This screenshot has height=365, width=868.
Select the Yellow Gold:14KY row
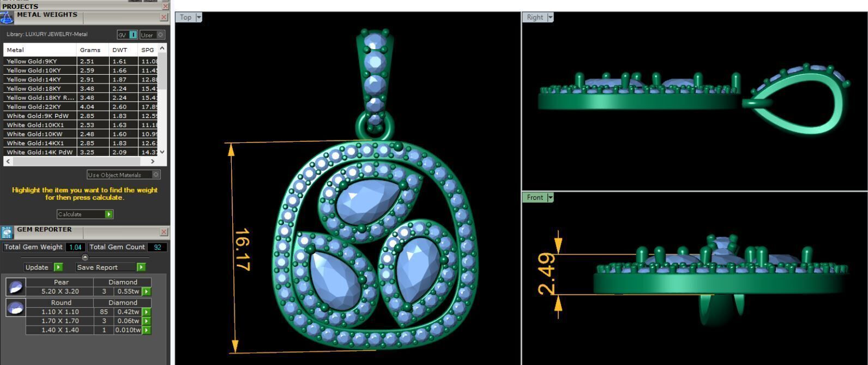pyautogui.click(x=81, y=79)
